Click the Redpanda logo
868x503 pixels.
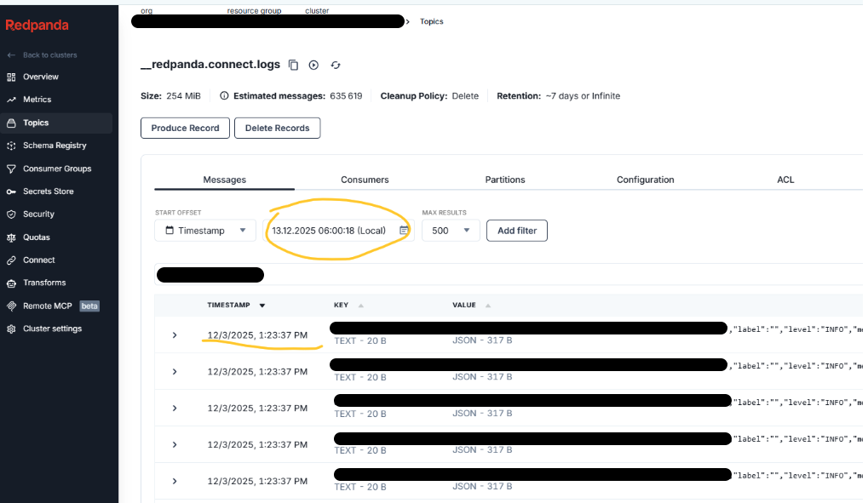coord(37,25)
